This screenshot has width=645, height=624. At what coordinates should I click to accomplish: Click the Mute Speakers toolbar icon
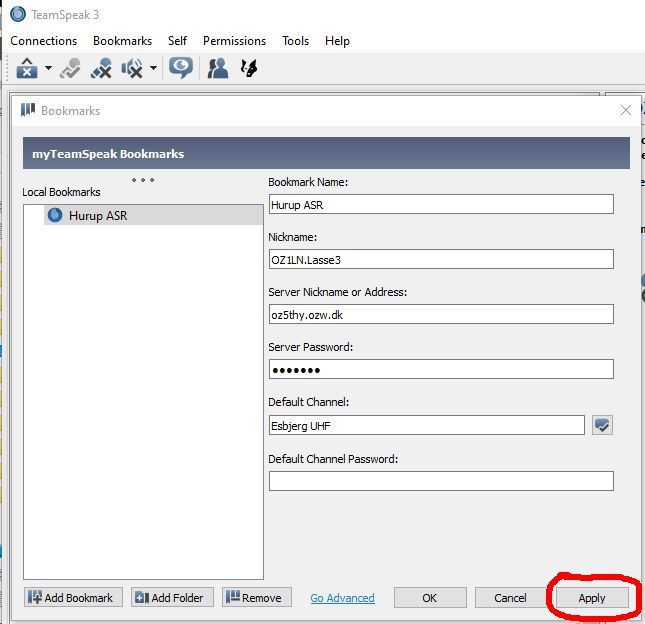(132, 68)
